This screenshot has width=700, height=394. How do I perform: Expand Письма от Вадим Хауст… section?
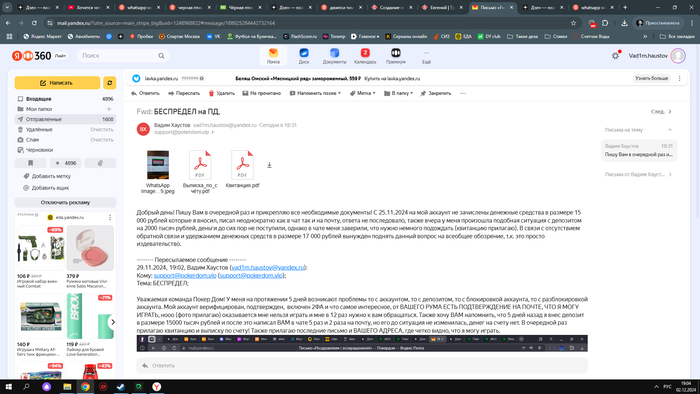point(638,174)
